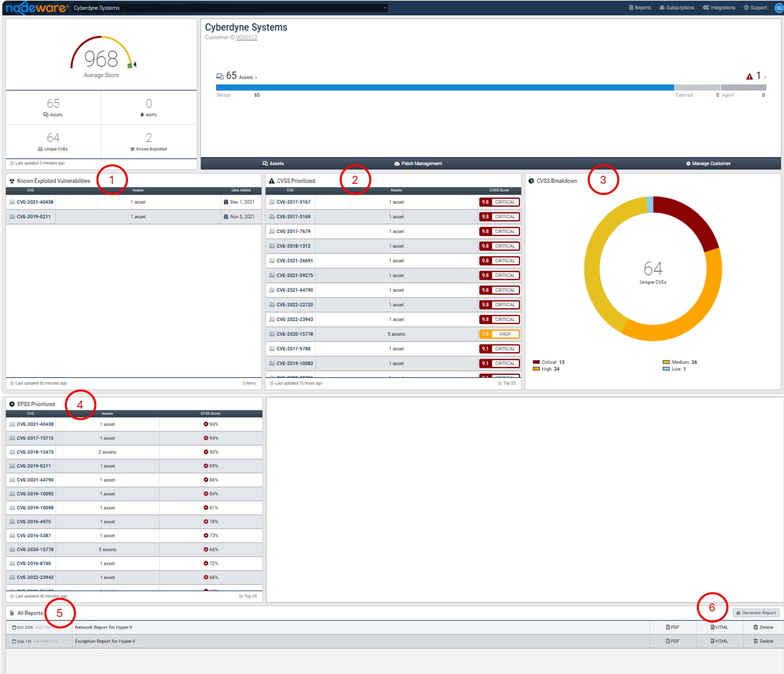Click the Generate Report button
This screenshot has width=784, height=674.
[x=756, y=613]
